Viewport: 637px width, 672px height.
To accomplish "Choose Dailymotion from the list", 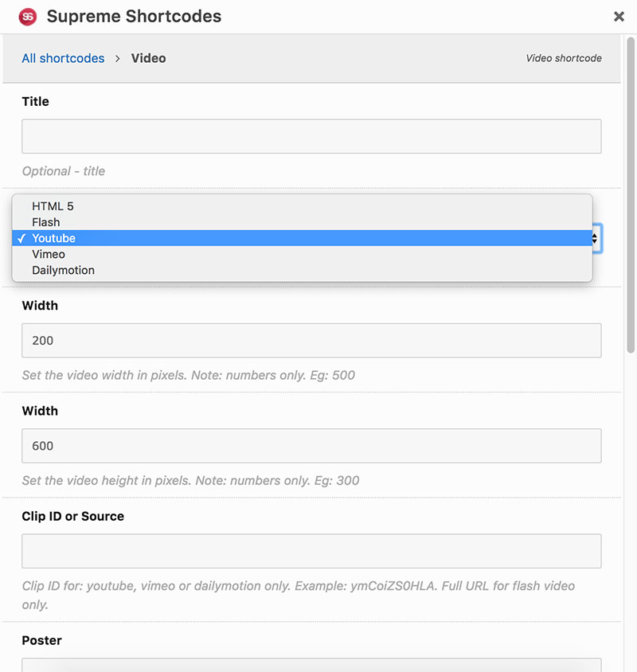I will [303, 270].
